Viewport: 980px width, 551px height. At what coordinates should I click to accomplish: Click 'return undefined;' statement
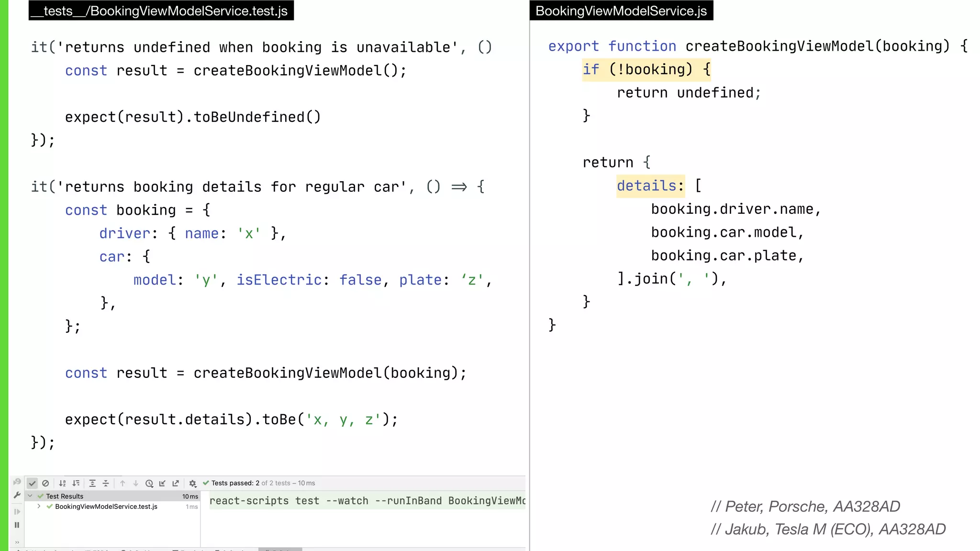pos(689,93)
